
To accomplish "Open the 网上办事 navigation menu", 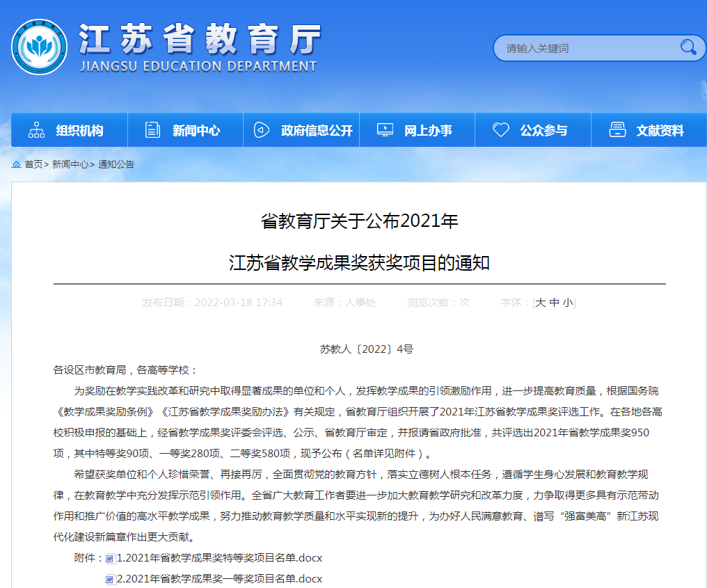I will coord(428,131).
